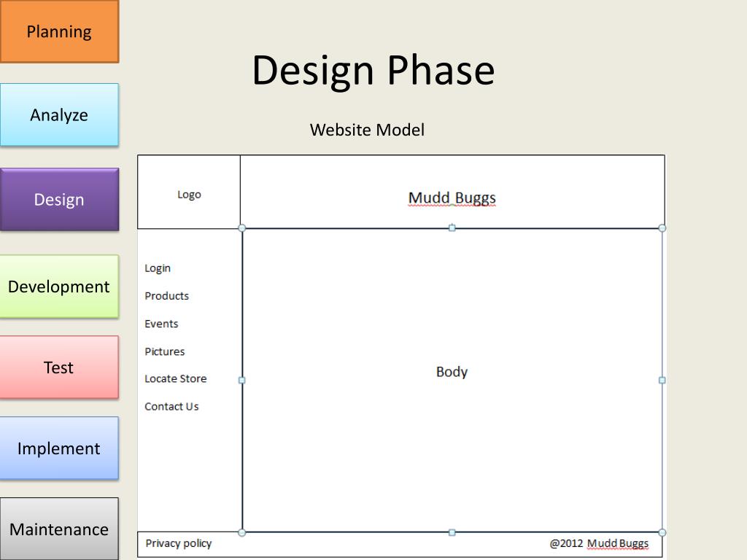Go to the Development phase box

60,287
